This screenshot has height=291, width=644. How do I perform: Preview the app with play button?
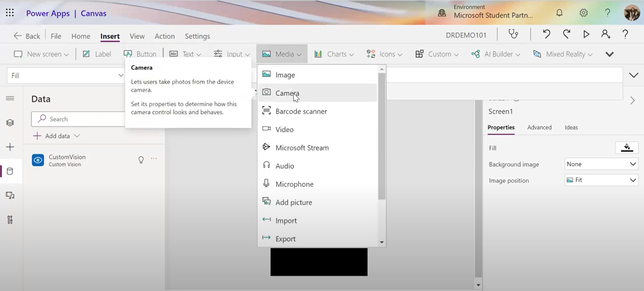point(586,34)
